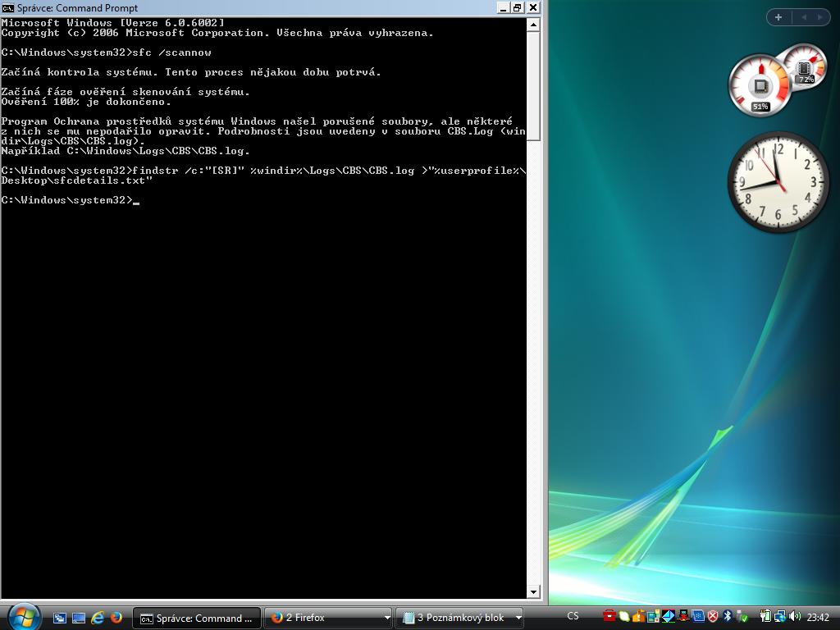Image resolution: width=840 pixels, height=630 pixels.
Task: Click scrollbar down arrow in Command Prompt
Action: pos(533,591)
